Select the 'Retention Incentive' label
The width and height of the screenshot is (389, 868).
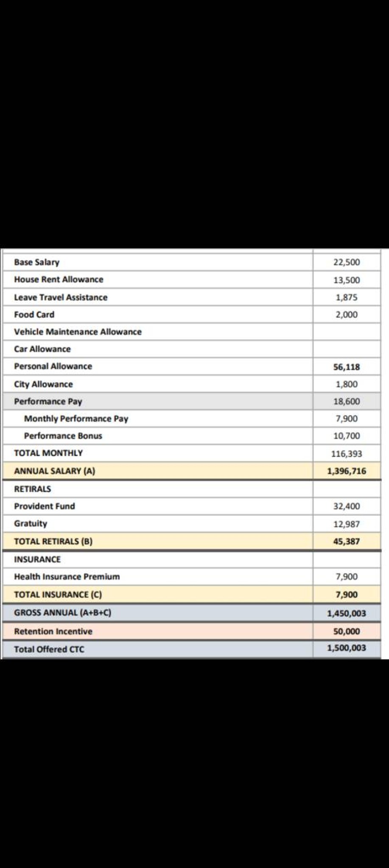(x=53, y=632)
